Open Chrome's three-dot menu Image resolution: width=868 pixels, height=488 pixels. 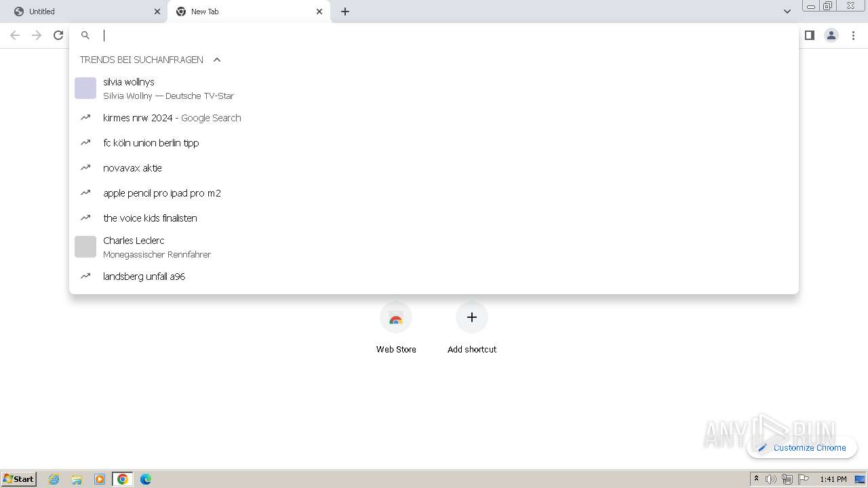click(x=854, y=35)
